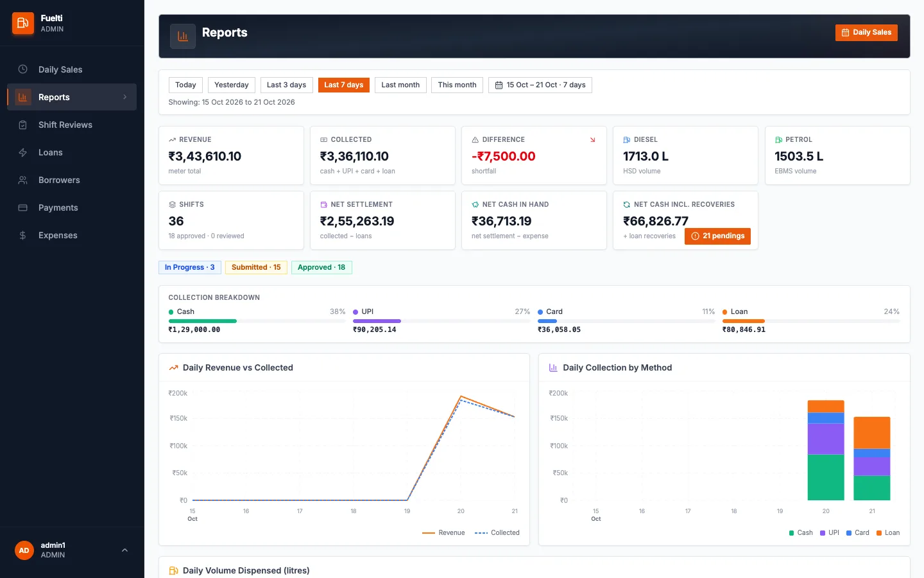Toggle the UPI legend entry
924x578 pixels.
click(830, 533)
